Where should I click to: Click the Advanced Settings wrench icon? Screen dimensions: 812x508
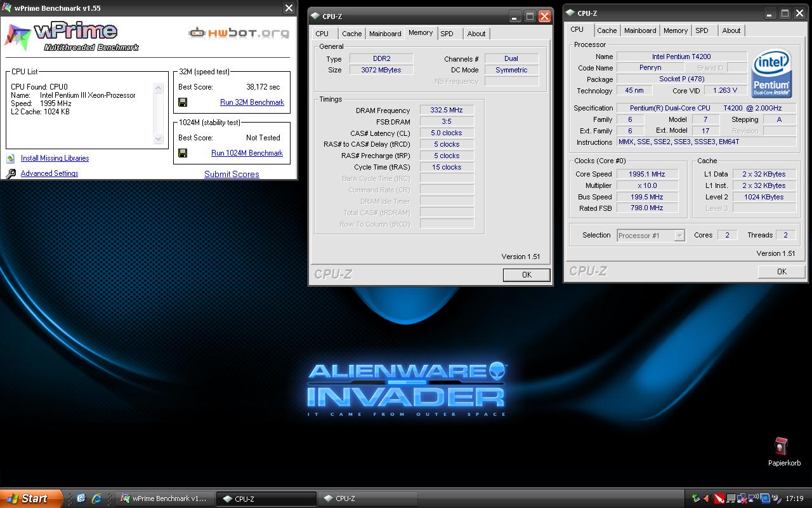tap(11, 173)
